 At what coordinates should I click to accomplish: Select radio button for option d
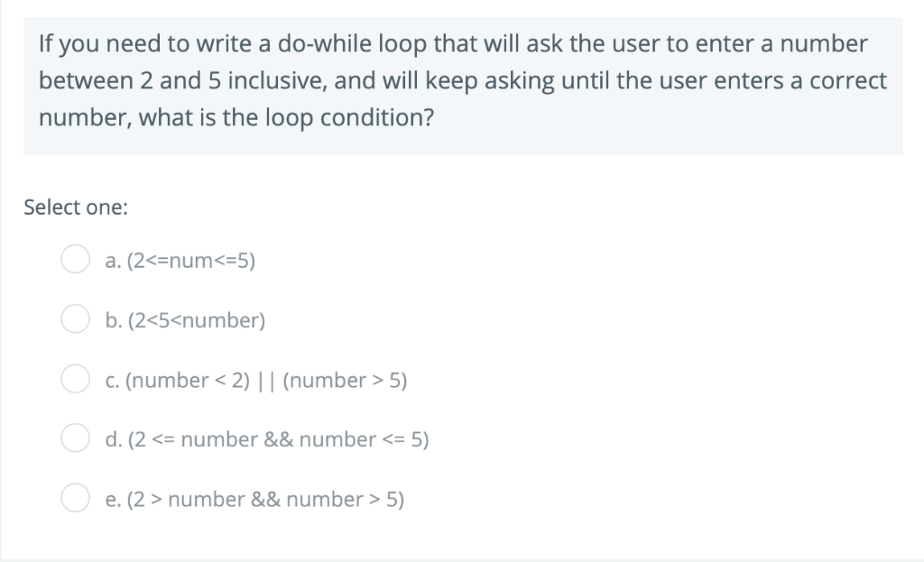pyautogui.click(x=76, y=438)
